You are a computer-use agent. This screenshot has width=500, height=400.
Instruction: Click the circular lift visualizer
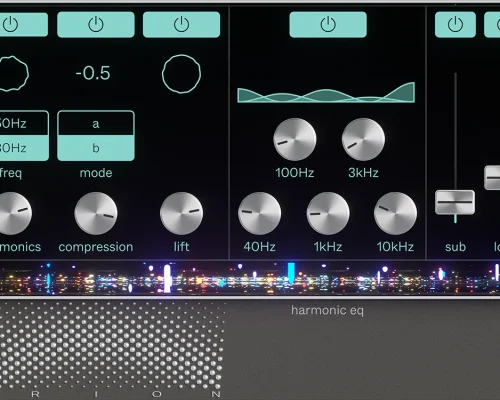[181, 74]
